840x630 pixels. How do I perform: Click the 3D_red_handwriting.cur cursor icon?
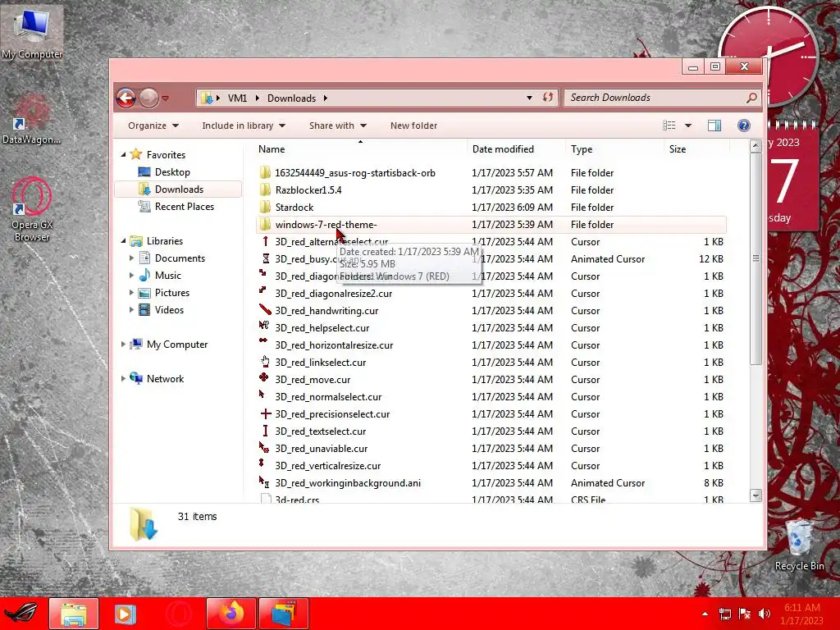coord(265,309)
